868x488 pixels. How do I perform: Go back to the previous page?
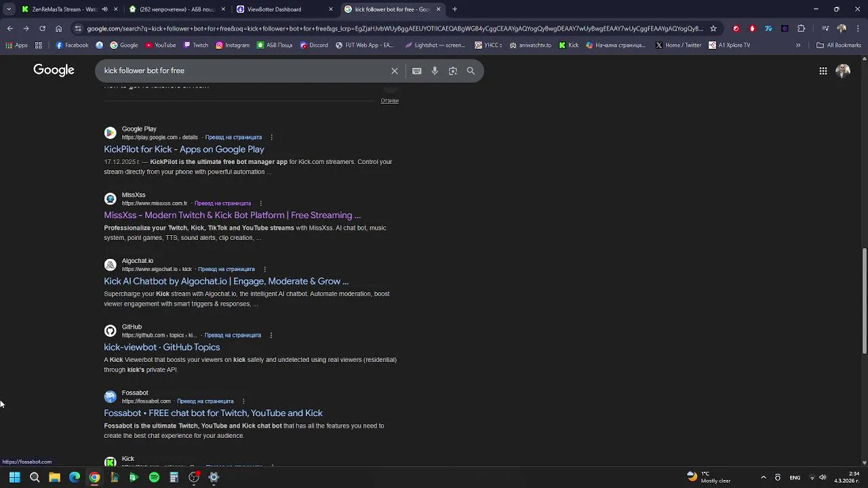9,28
